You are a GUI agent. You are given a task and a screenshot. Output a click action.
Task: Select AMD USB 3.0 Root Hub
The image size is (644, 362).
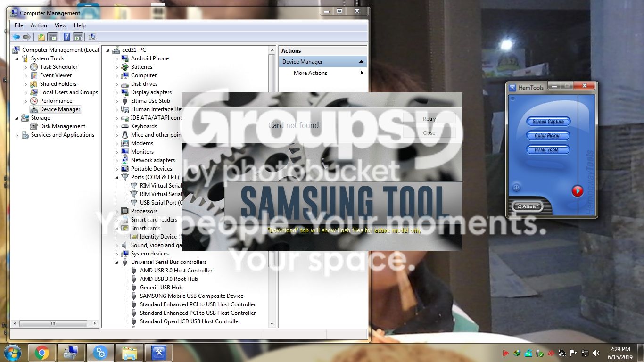point(169,279)
